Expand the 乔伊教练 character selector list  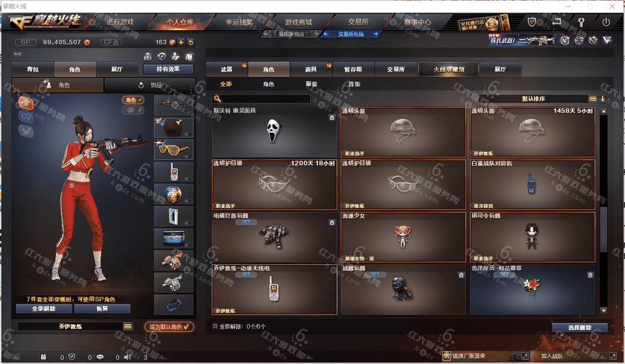click(x=128, y=327)
